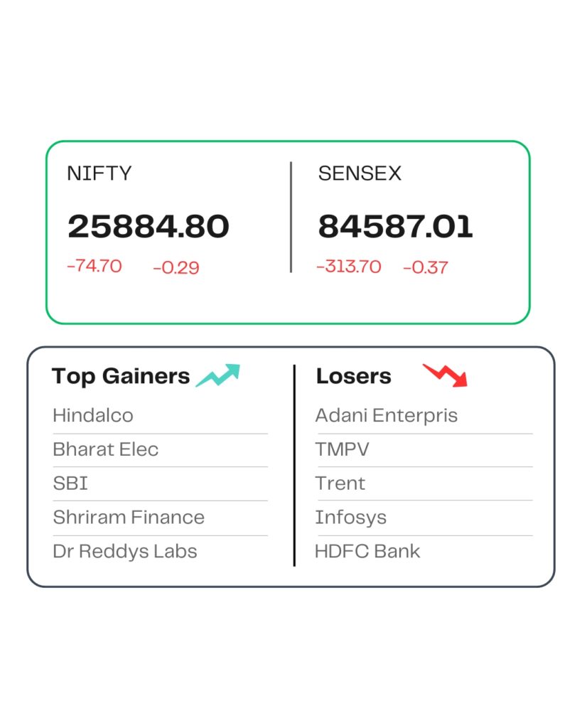Open the Losers heading

[354, 376]
